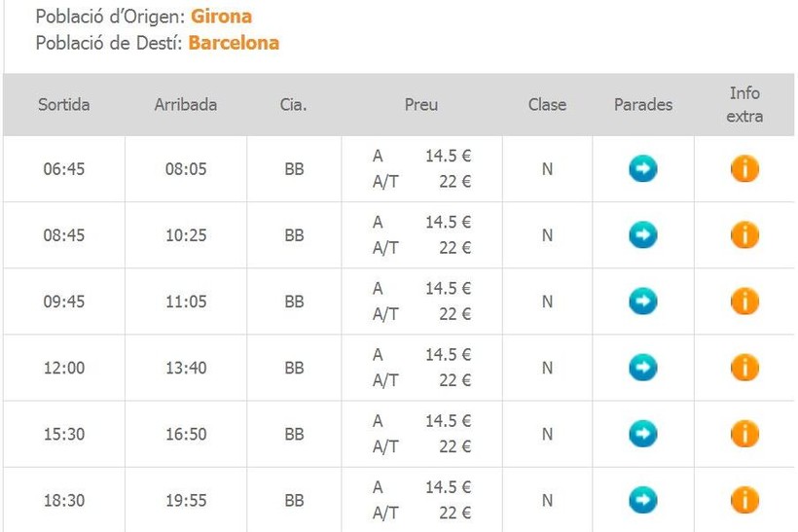This screenshot has width=798, height=532.
Task: Click the Arribada column header
Action: coord(186,105)
